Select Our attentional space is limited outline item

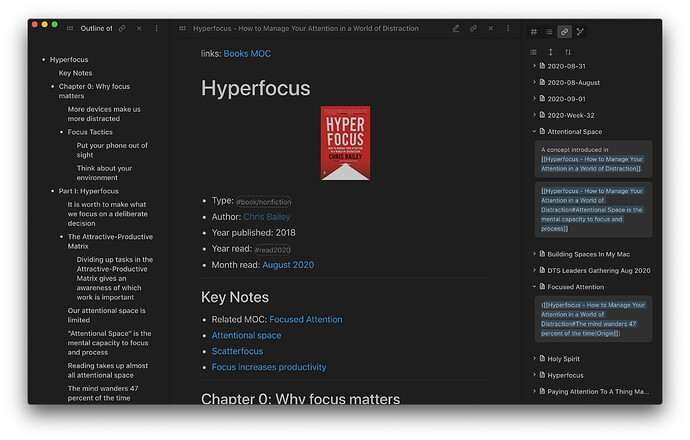tap(106, 315)
